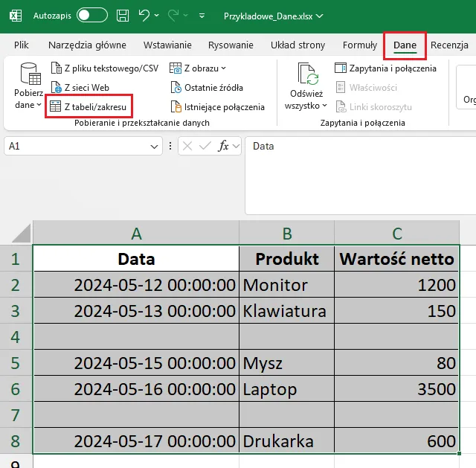Click the Z pliku tekstowego/CSV icon

click(x=56, y=68)
